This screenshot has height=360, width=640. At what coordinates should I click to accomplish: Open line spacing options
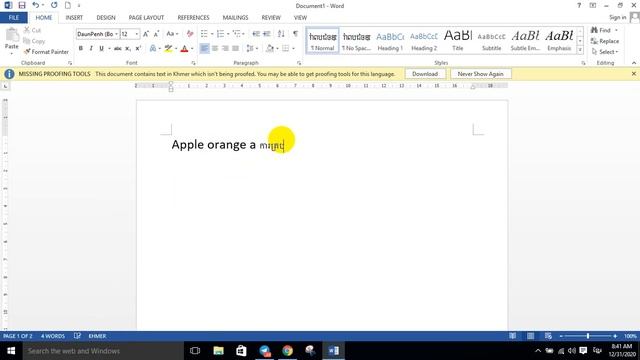point(252,48)
